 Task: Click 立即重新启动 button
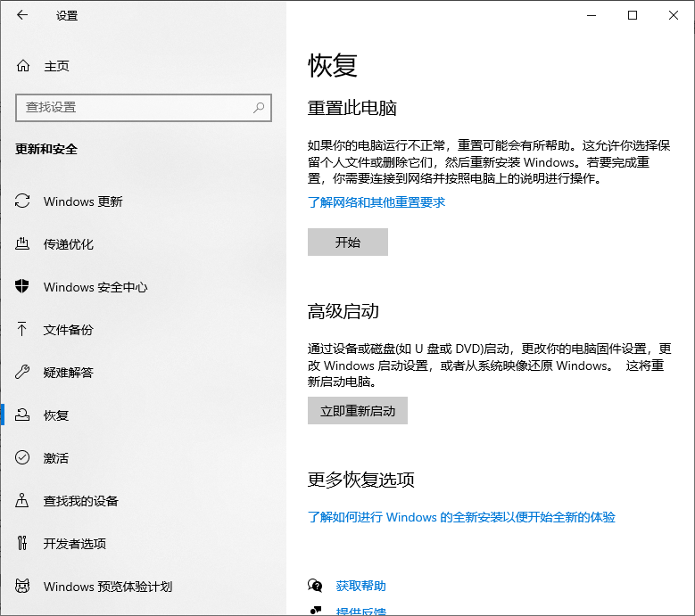[358, 411]
